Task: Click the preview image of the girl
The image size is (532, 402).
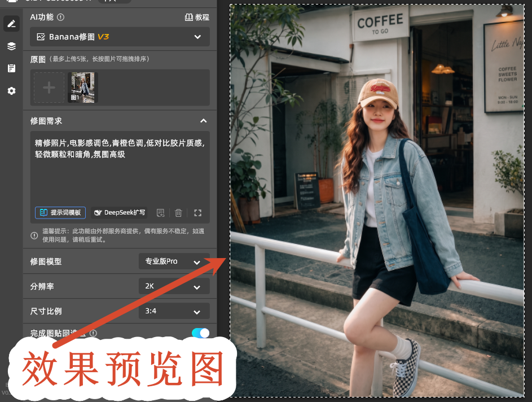Action: coord(377,200)
